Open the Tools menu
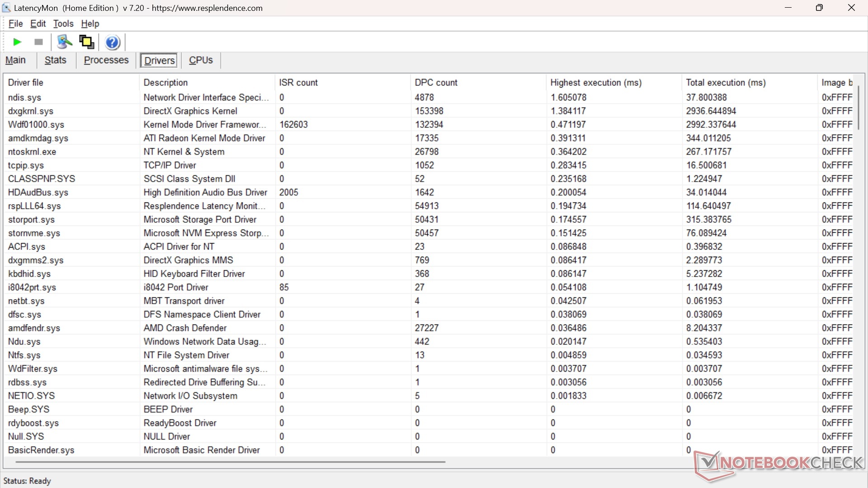Viewport: 868px width, 488px height. 63,23
